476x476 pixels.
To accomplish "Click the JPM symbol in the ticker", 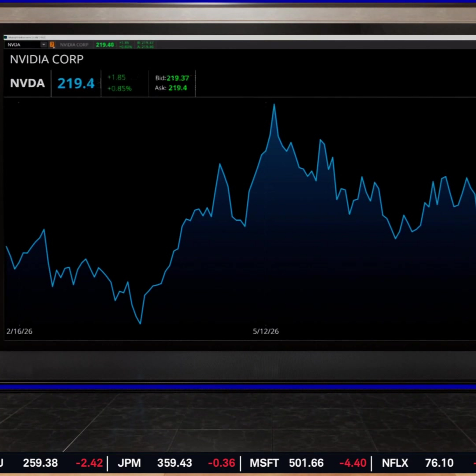I will 129,463.
